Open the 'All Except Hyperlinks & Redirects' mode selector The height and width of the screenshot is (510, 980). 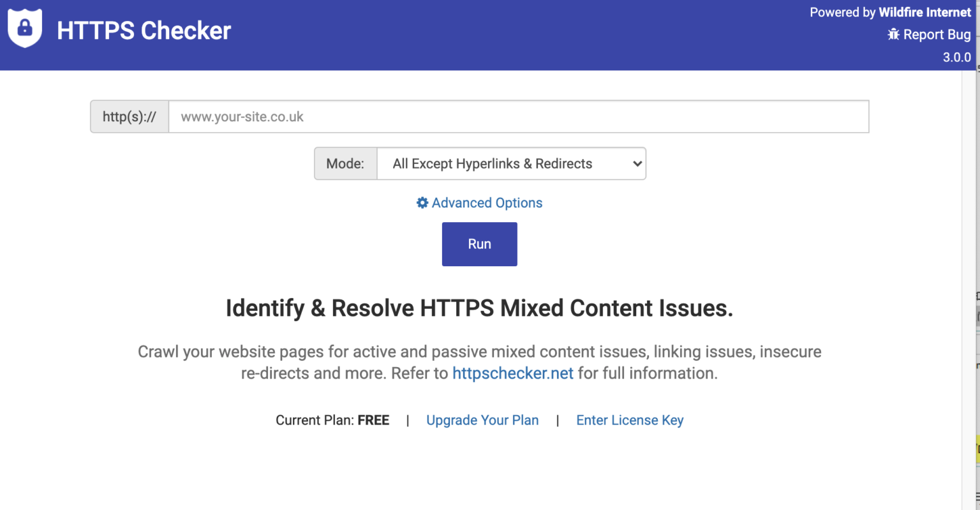point(510,163)
